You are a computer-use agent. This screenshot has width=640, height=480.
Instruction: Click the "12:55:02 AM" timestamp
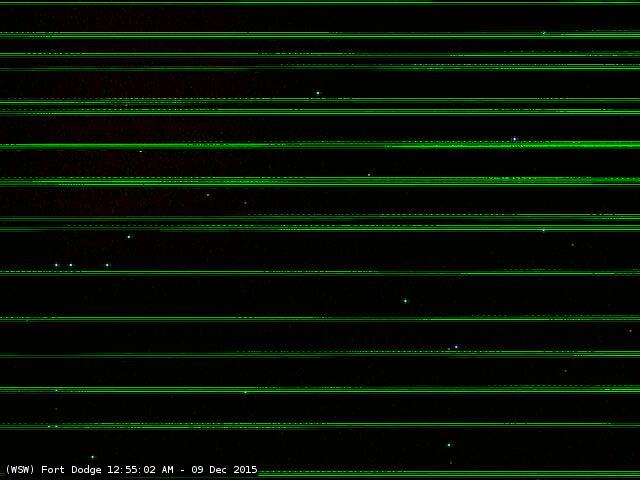click(x=140, y=469)
